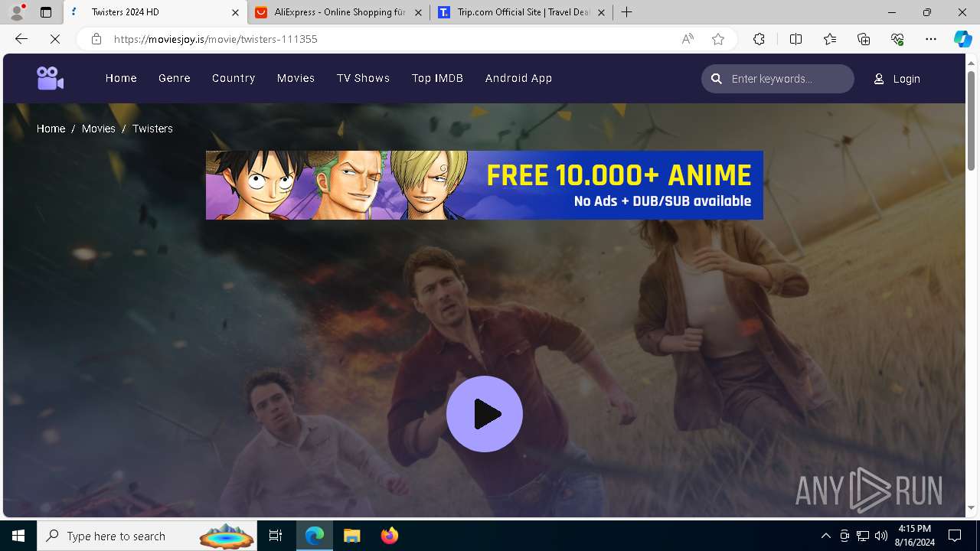Click the Edge taskbar icon
The image size is (980, 551).
click(x=315, y=536)
